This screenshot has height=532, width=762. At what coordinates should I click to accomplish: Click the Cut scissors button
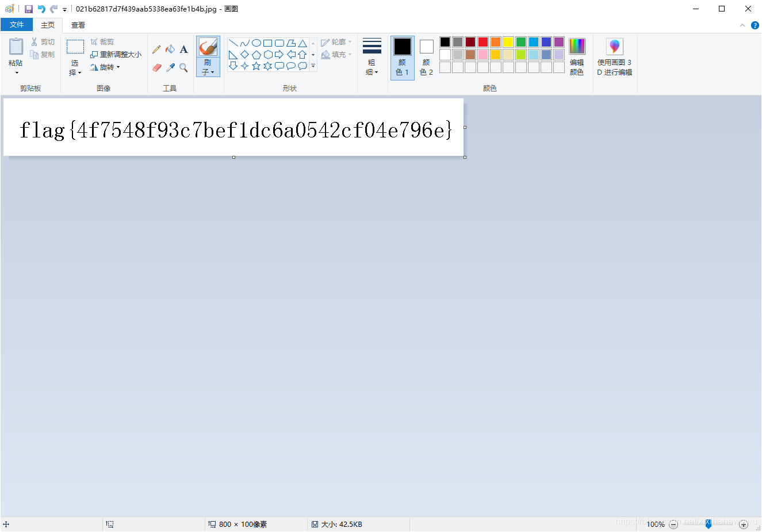coord(43,42)
